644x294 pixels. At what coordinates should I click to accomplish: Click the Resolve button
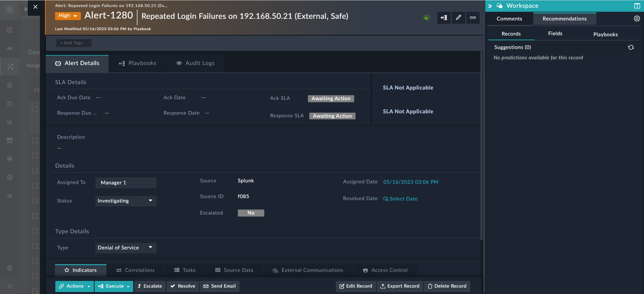click(183, 286)
